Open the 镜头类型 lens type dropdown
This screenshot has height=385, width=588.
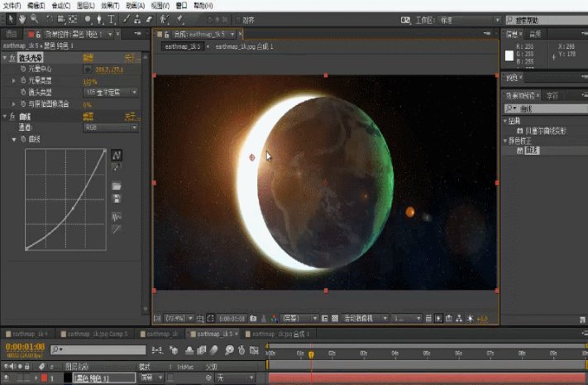(112, 94)
